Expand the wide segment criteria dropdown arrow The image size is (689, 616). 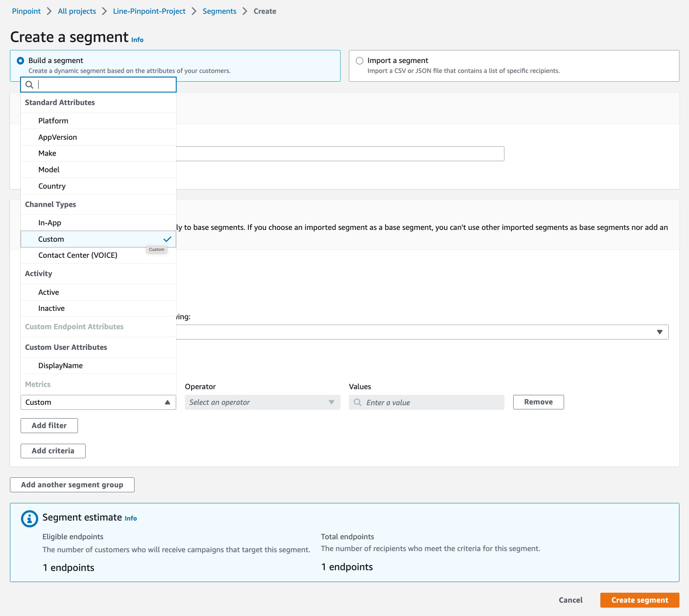(660, 331)
